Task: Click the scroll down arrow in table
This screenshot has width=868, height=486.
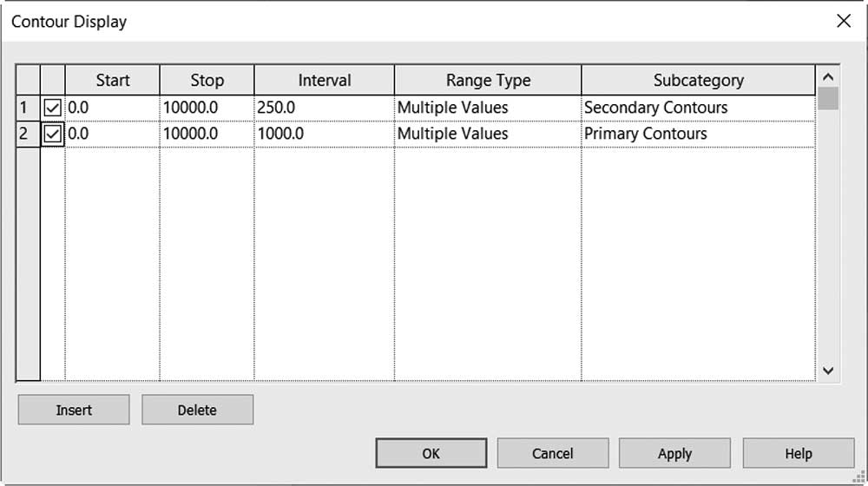Action: point(827,371)
